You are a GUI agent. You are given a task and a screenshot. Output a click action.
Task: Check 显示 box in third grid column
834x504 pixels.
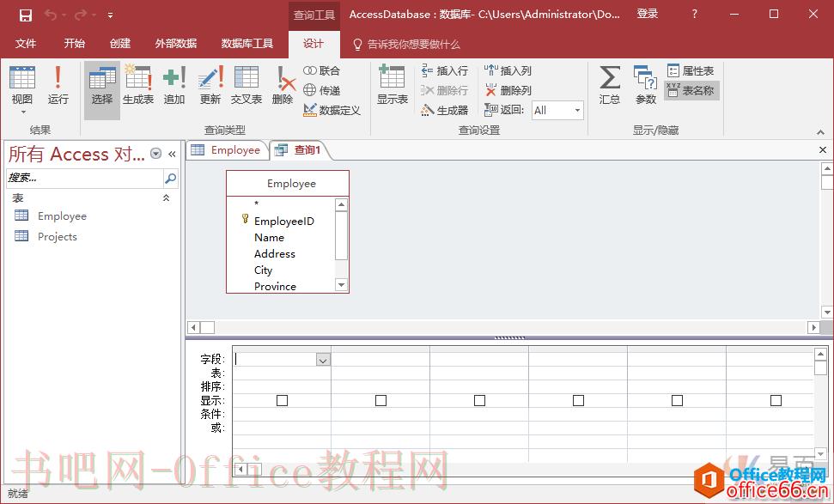480,400
